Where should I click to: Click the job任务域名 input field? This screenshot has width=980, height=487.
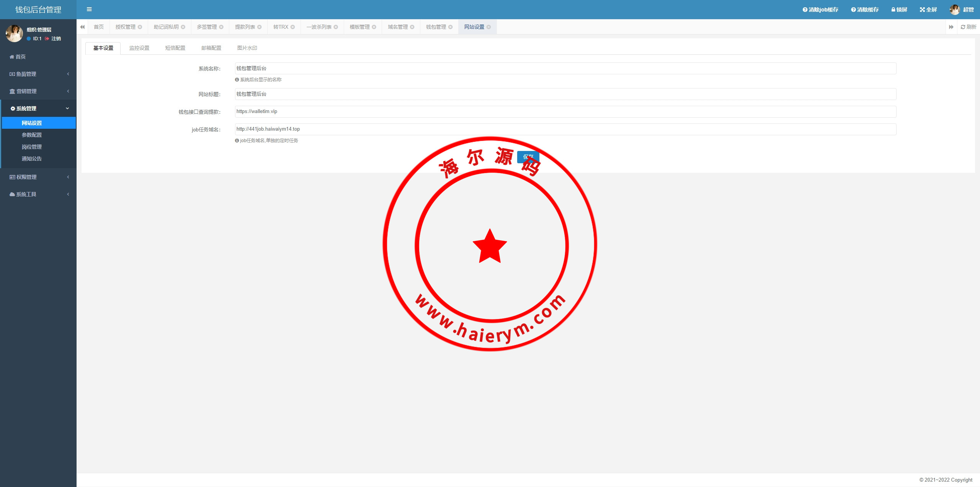pyautogui.click(x=565, y=129)
